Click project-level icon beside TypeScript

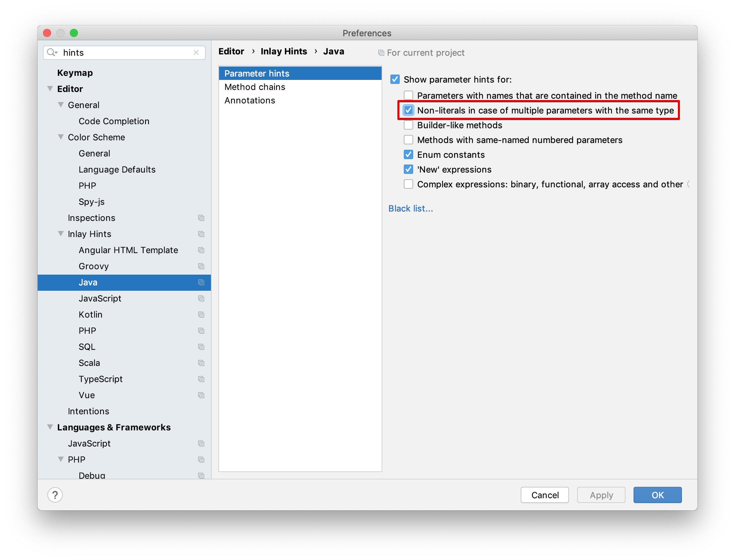click(x=201, y=379)
